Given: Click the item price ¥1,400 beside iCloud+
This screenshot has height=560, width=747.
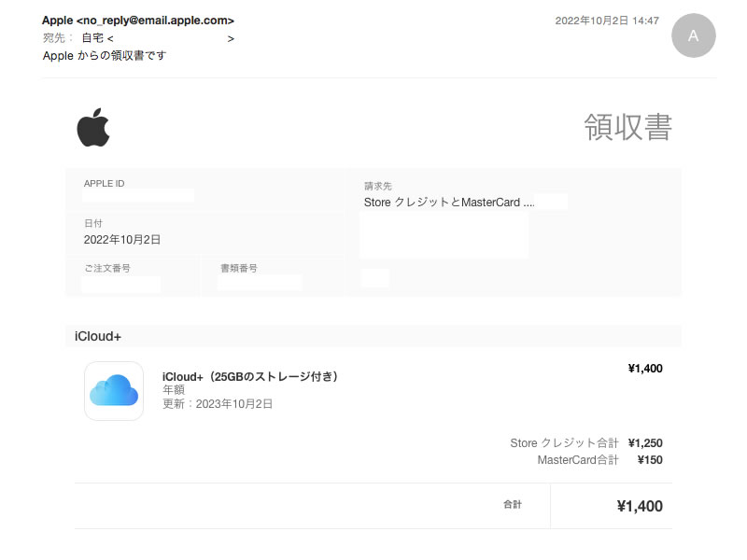Looking at the screenshot, I should (x=645, y=369).
